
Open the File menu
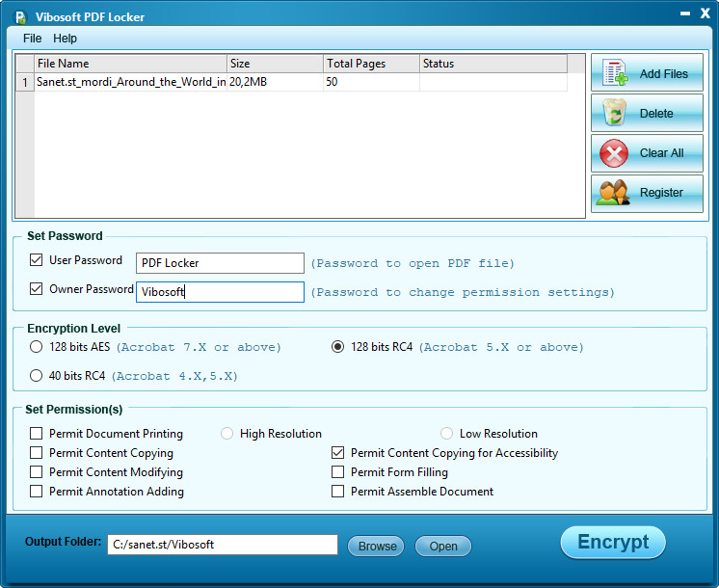[x=32, y=39]
